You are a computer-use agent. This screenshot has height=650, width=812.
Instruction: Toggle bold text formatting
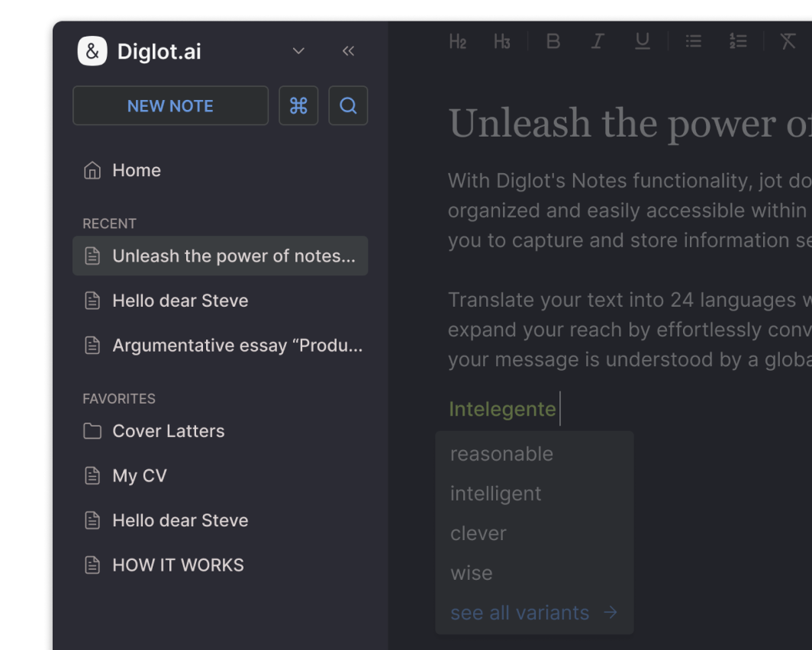tap(553, 41)
